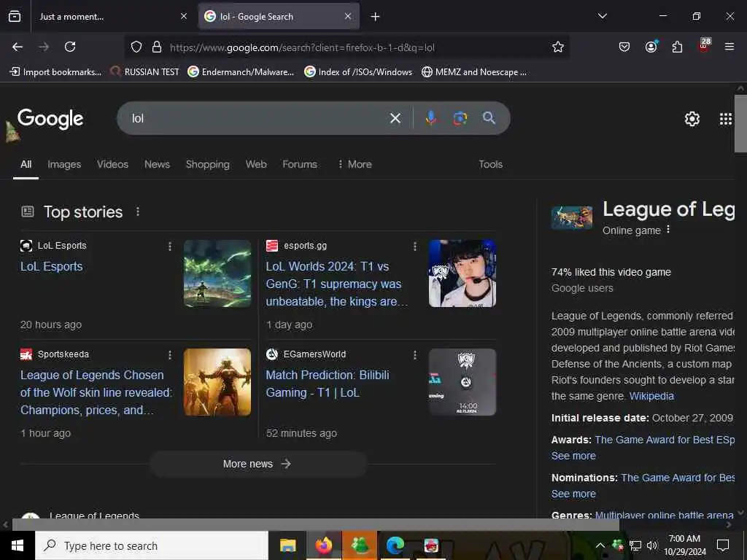Expand the More search filters menu
Viewport: 747px width, 560px height.
(x=355, y=164)
